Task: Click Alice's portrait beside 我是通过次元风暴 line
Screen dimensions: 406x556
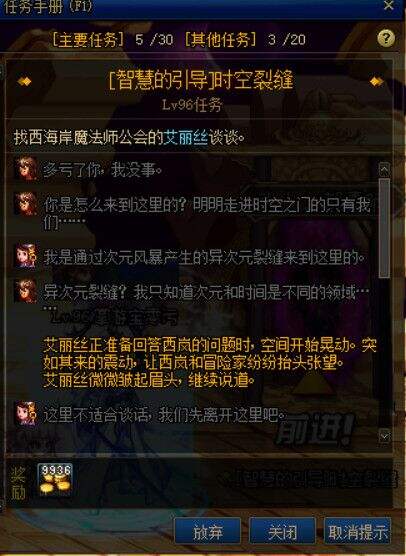Action: pos(26,256)
